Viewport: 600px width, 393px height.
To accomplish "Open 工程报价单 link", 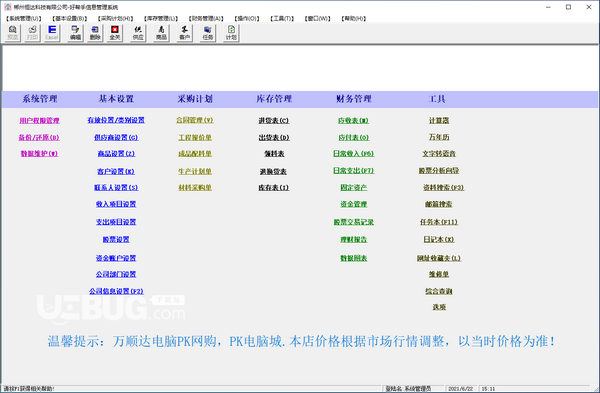I will [x=195, y=137].
